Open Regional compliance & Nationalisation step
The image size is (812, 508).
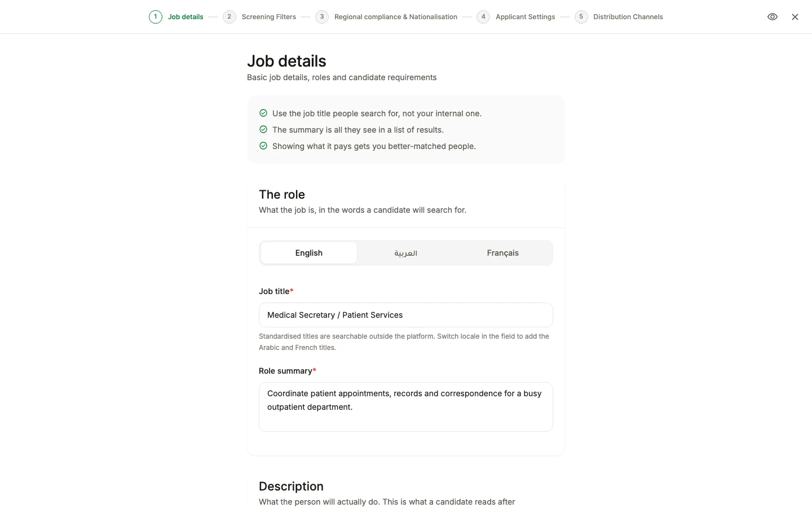pos(396,17)
